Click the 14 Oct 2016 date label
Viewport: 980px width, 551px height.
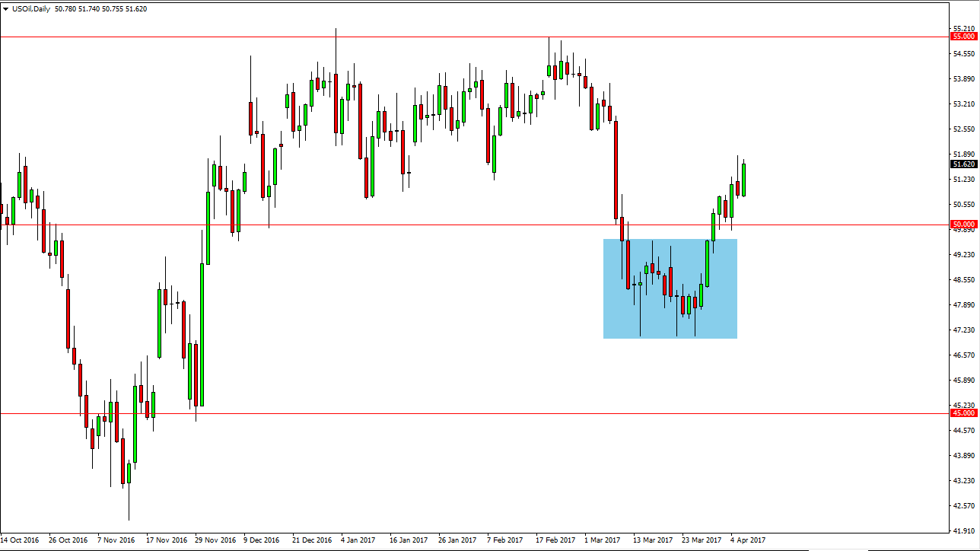pos(19,540)
